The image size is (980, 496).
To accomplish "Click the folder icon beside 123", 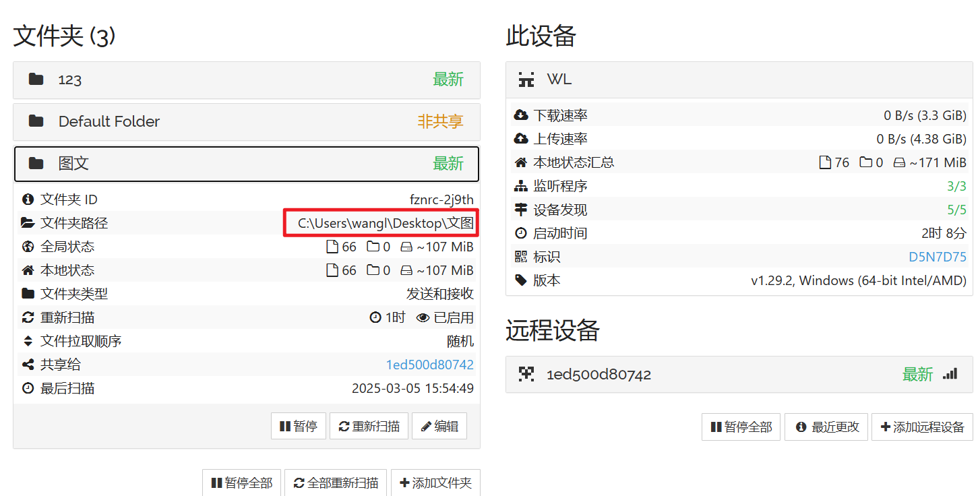I will pos(36,80).
